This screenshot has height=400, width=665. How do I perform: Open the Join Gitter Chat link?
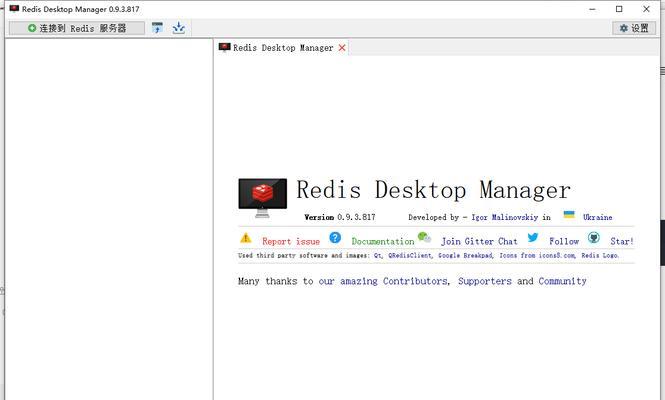(x=479, y=241)
